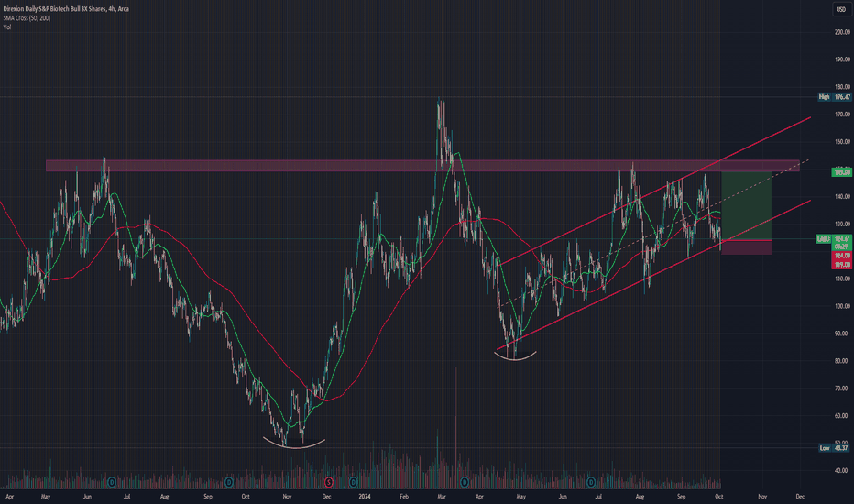The image size is (854, 504).
Task: Open the dividend marker between Sep and Oct 2023
Action: coord(229,482)
